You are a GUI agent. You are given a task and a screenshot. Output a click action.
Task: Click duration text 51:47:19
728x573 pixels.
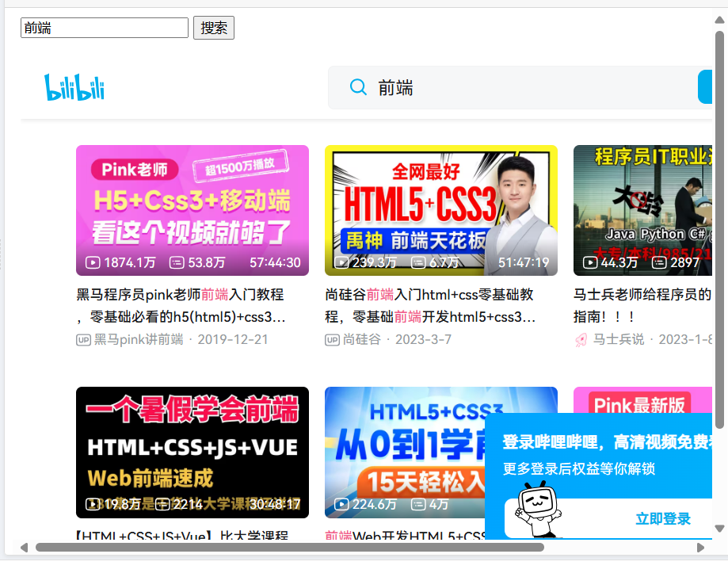click(524, 262)
